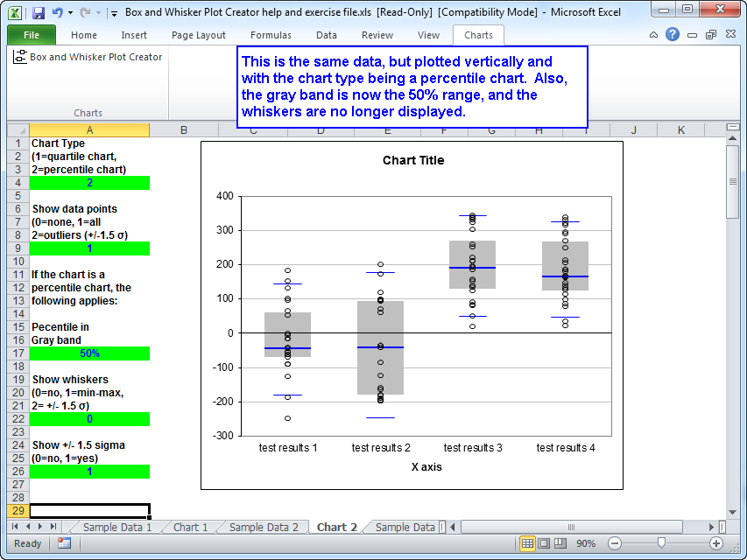Select the green Chart Type cell A4
747x560 pixels.
click(89, 183)
